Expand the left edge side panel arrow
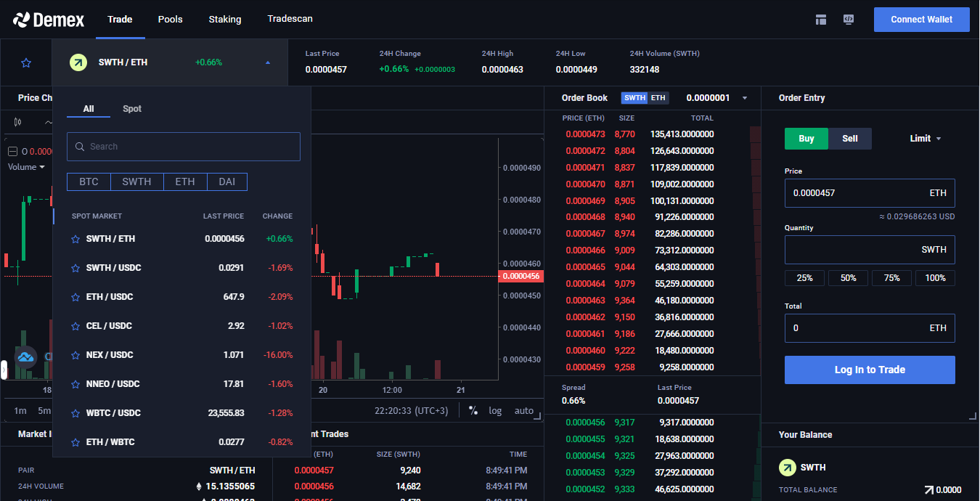Screen dimensions: 980x501 4,370
